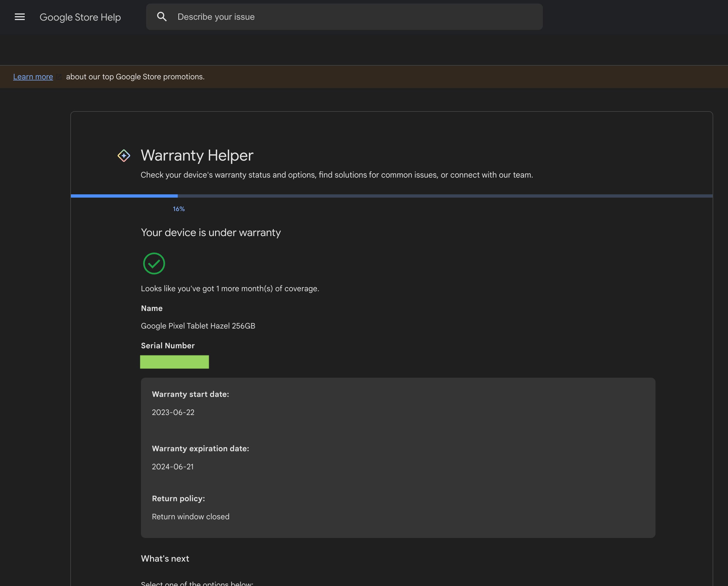Click the promotions banner text
This screenshot has height=586, width=728.
click(x=135, y=77)
